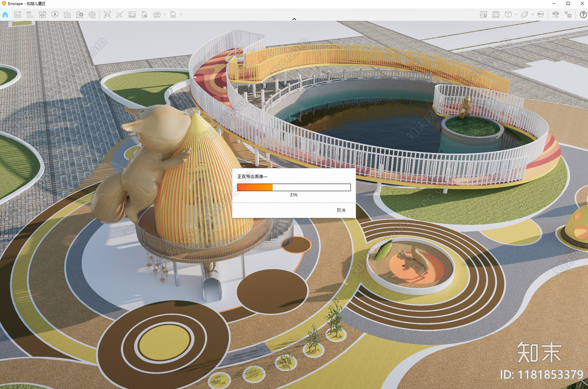Expand the EXE export dropdown arrow

coord(181,15)
